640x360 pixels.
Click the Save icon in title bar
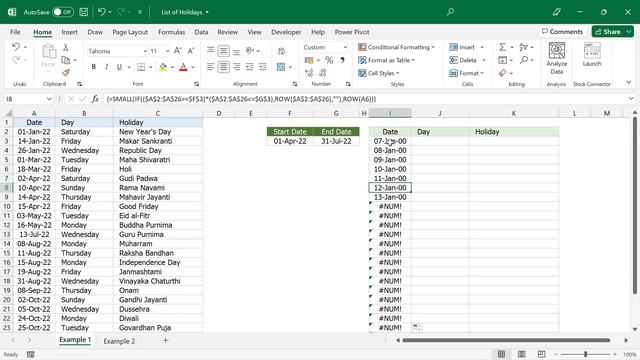84,12
